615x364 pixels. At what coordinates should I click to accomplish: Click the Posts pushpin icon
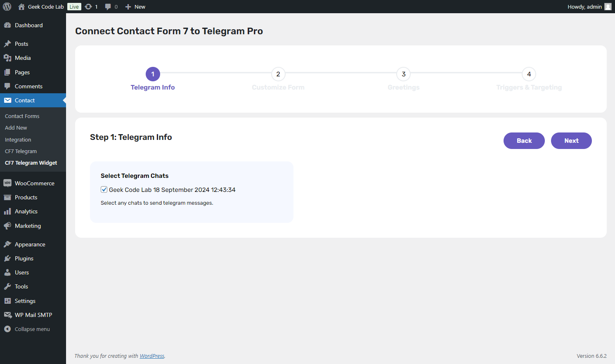click(x=7, y=44)
